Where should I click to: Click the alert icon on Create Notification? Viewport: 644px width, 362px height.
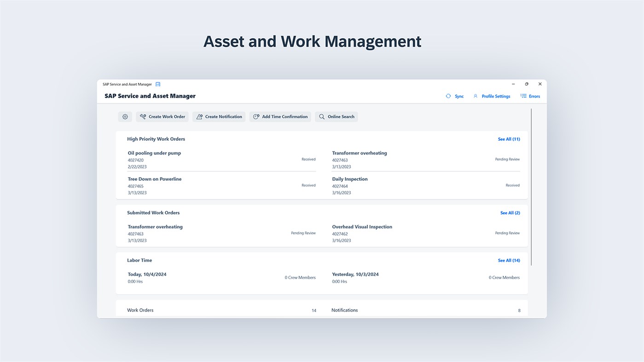(x=199, y=116)
